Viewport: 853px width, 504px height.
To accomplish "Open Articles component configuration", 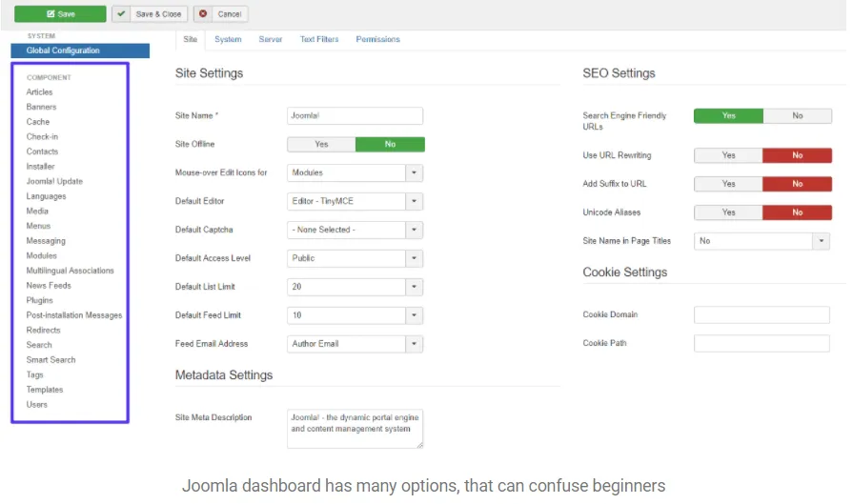I will 40,92.
